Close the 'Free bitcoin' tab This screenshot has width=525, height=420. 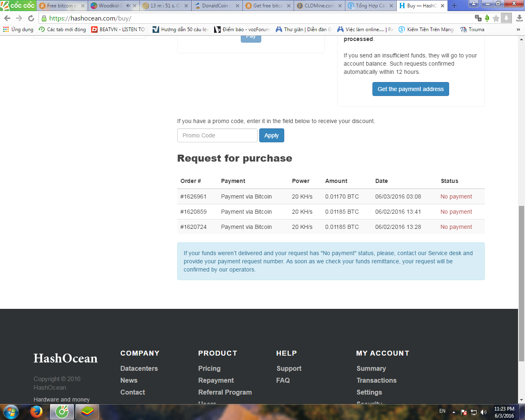(82, 6)
